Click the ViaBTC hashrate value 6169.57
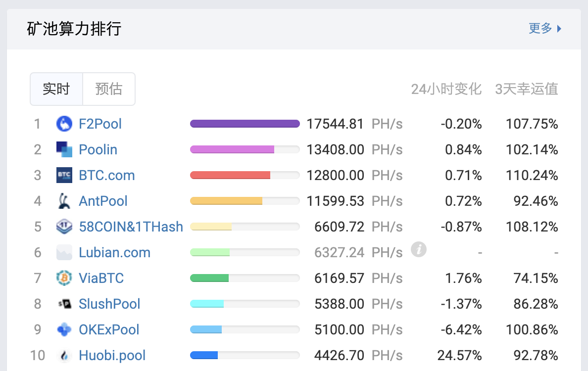The image size is (588, 371). pos(340,278)
